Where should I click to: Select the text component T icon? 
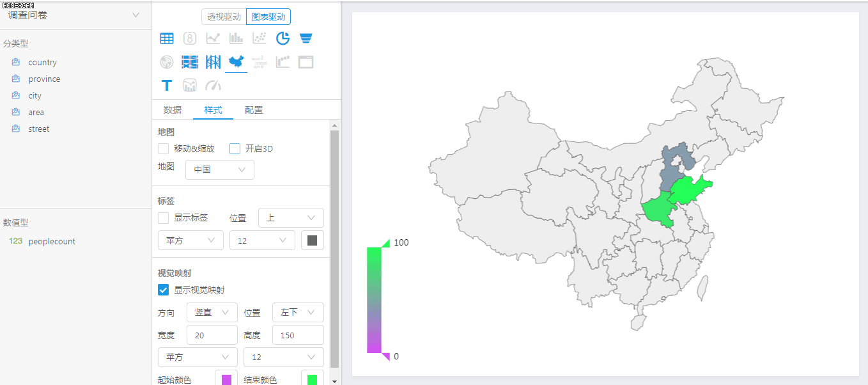click(x=167, y=85)
